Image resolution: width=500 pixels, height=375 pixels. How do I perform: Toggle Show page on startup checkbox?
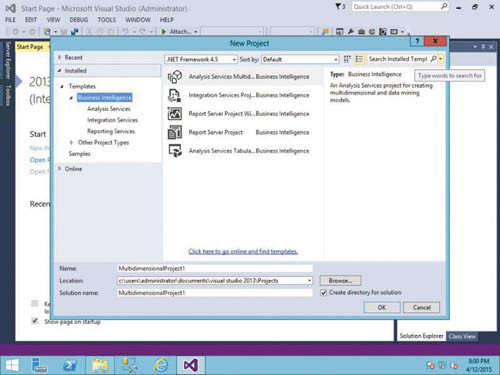(x=34, y=321)
